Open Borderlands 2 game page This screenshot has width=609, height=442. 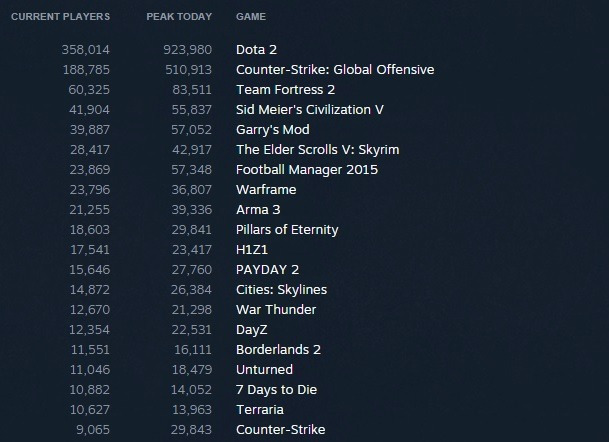[278, 350]
